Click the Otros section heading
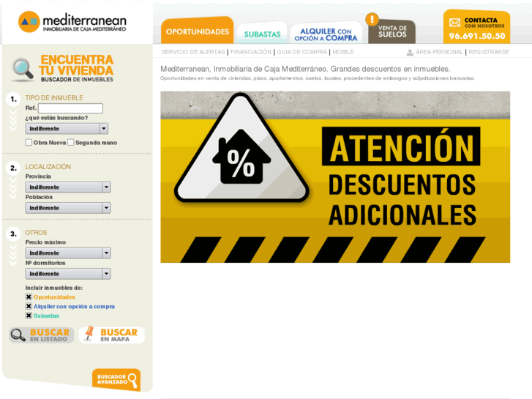 click(36, 233)
